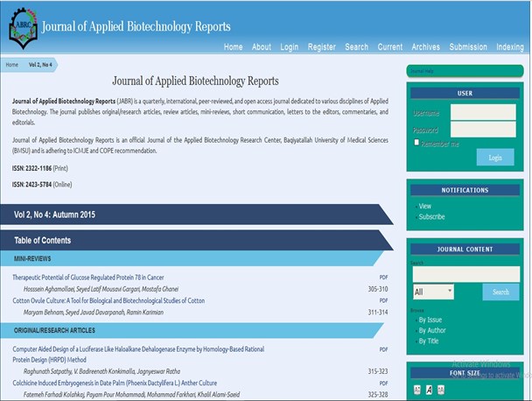The image size is (532, 401).
Task: Click the Table of Contents heading
Action: tap(42, 241)
